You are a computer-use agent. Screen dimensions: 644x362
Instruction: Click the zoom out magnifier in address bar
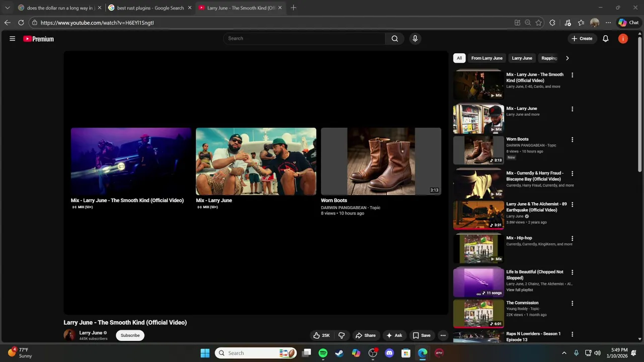528,23
